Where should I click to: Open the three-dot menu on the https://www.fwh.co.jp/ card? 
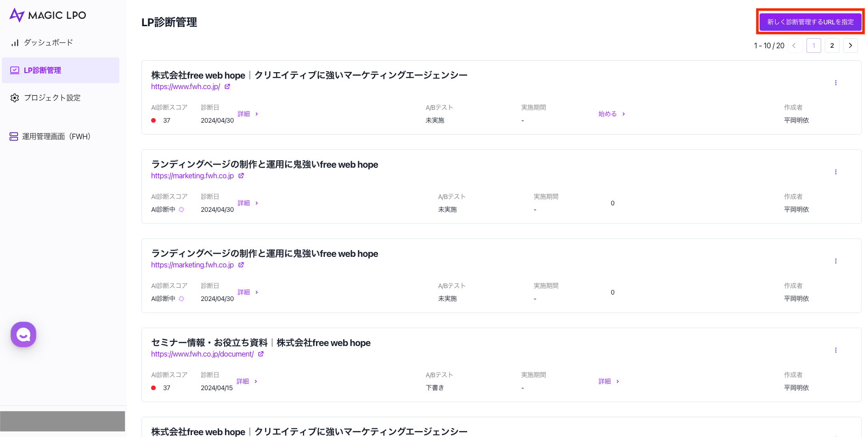(x=836, y=83)
